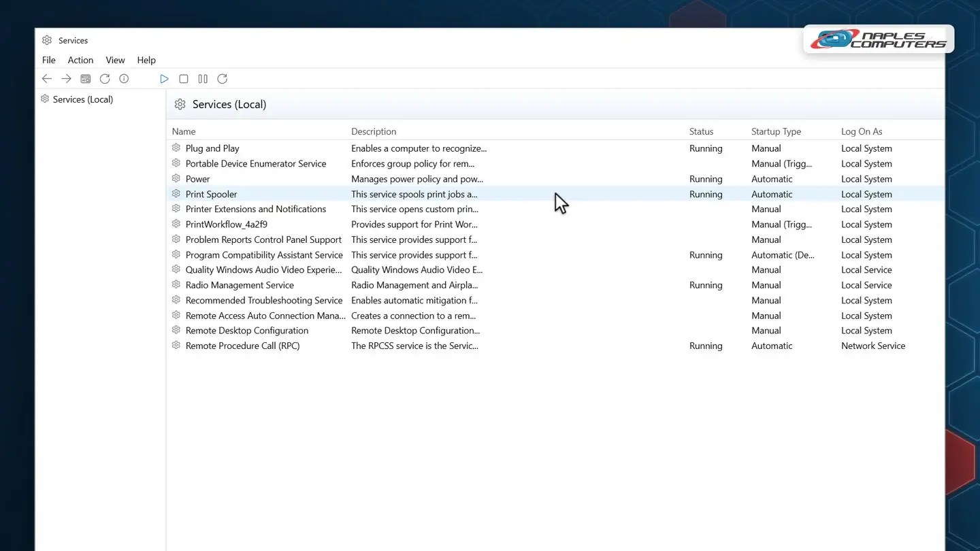Image resolution: width=980 pixels, height=551 pixels.
Task: Select Quality Windows Audio Video Experience row
Action: [x=555, y=270]
